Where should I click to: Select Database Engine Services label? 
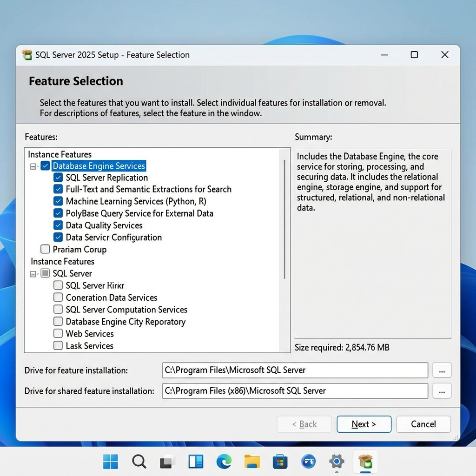click(x=99, y=166)
